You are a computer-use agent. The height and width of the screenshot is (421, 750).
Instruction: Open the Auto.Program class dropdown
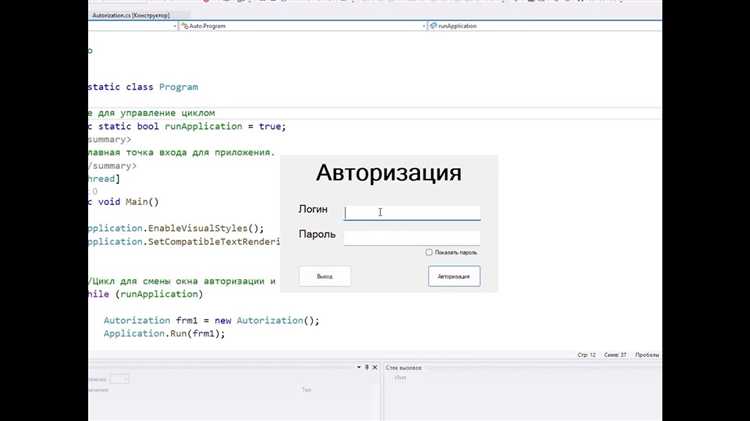pos(421,25)
